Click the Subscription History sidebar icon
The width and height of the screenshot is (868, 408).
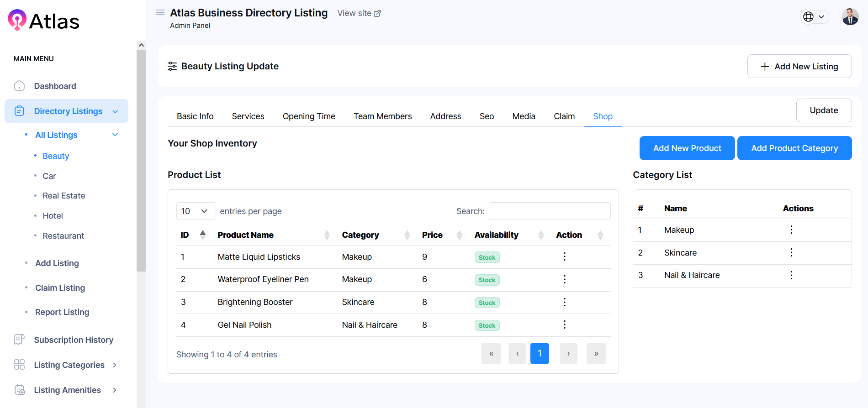[x=19, y=340]
